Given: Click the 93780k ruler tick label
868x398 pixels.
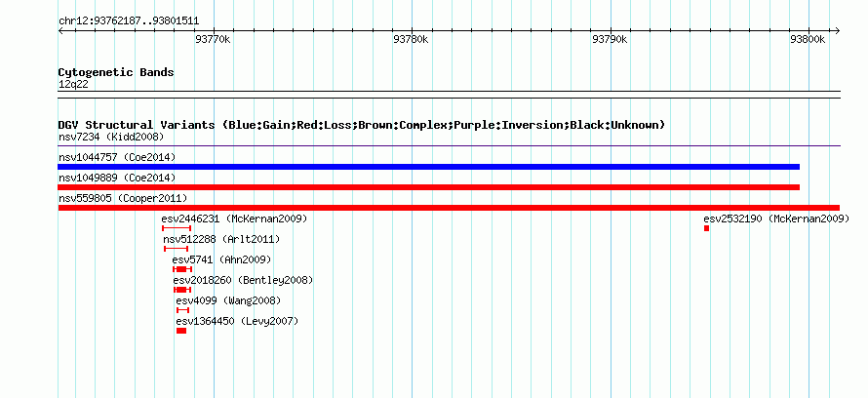Looking at the screenshot, I should 412,39.
